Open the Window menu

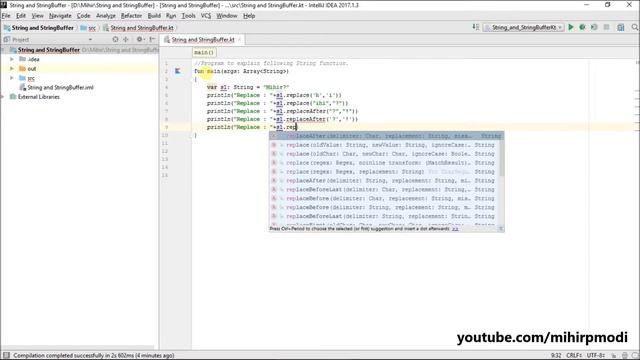227,16
